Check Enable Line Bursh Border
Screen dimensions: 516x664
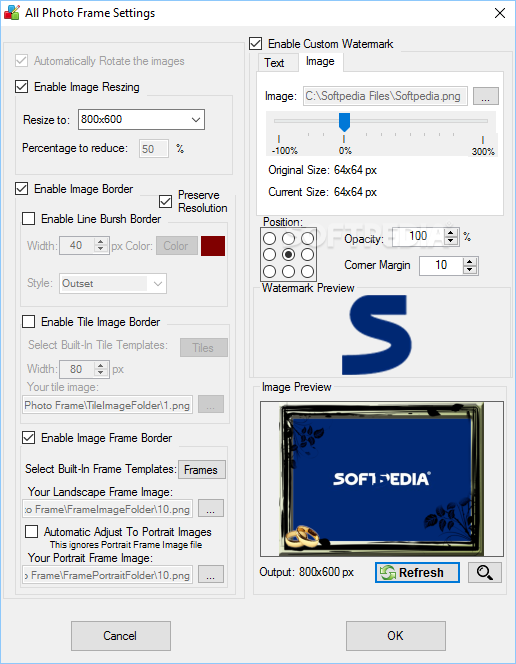click(28, 219)
